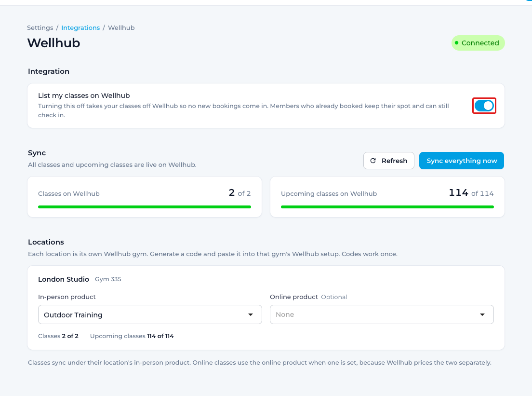Click the green Connected status dot
The width and height of the screenshot is (532, 396).
pyautogui.click(x=456, y=43)
